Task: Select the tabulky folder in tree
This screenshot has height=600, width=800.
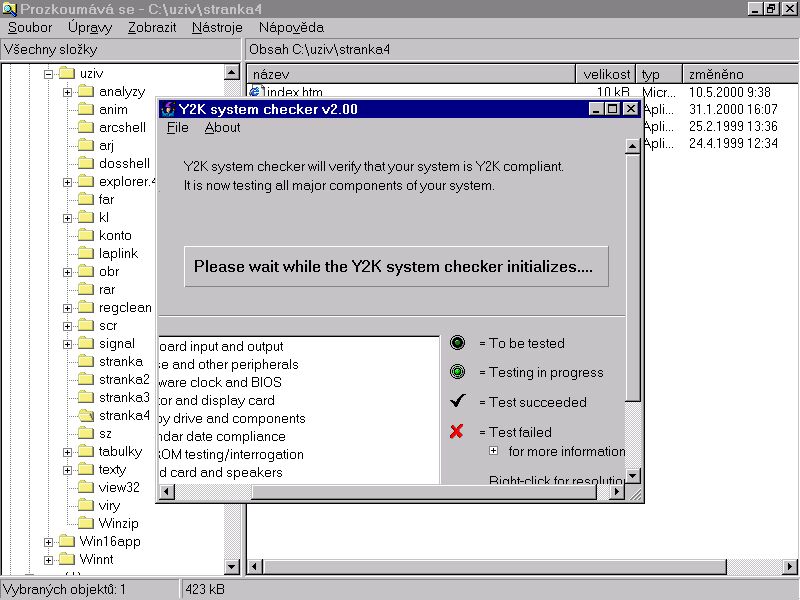Action: (x=120, y=451)
